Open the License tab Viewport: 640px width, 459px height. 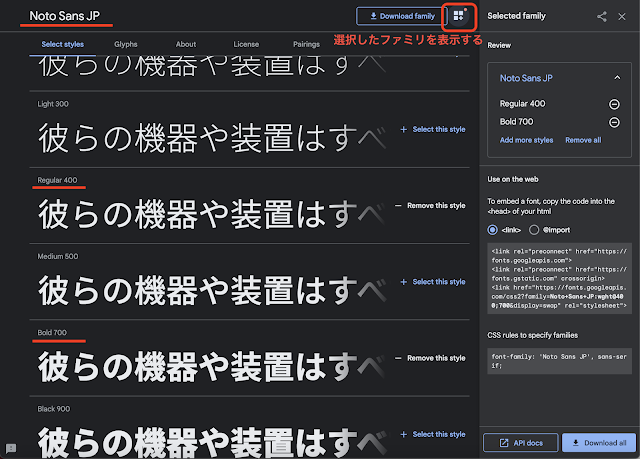246,44
